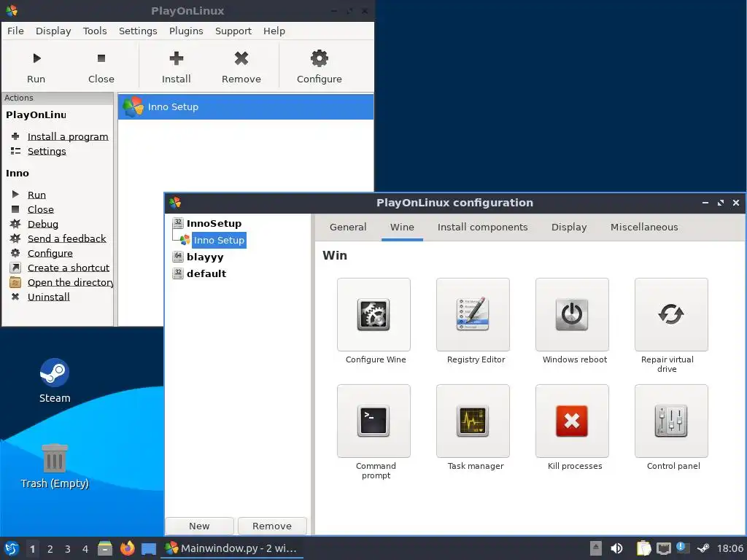
Task: Open the Command prompt
Action: click(x=373, y=421)
